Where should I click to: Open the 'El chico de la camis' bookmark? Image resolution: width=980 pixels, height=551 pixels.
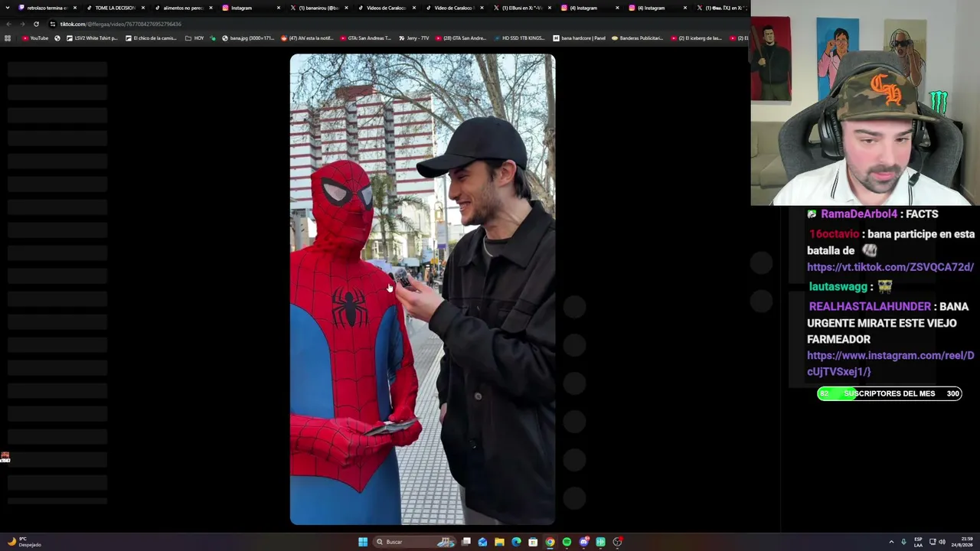pos(152,37)
